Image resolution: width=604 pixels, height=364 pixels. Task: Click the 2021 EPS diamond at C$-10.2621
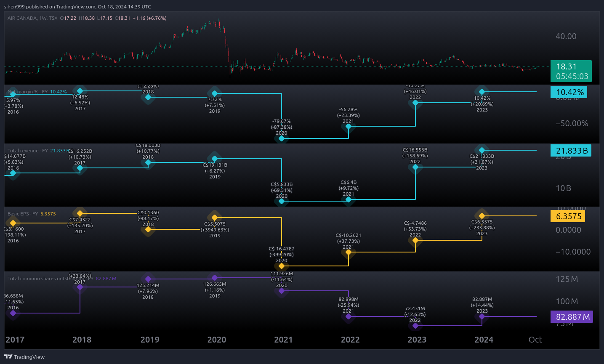(349, 252)
